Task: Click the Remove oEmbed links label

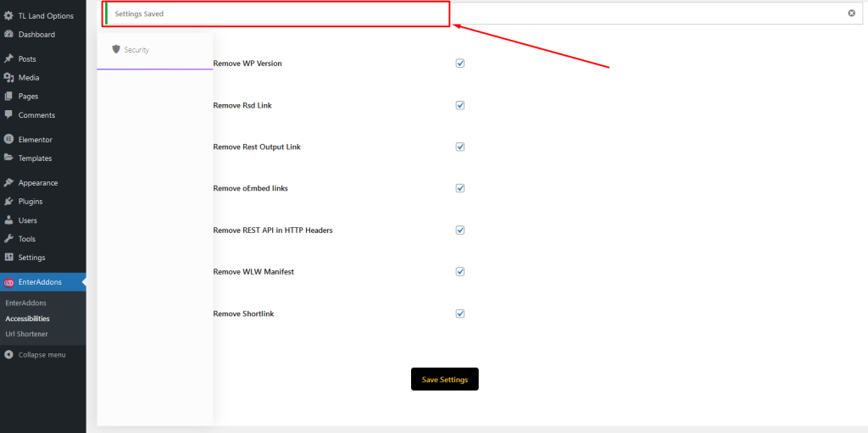Action: click(x=250, y=188)
